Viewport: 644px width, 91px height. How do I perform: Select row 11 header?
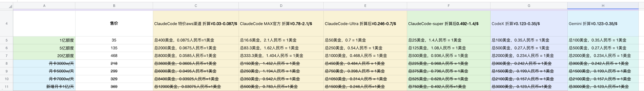(x=7, y=87)
